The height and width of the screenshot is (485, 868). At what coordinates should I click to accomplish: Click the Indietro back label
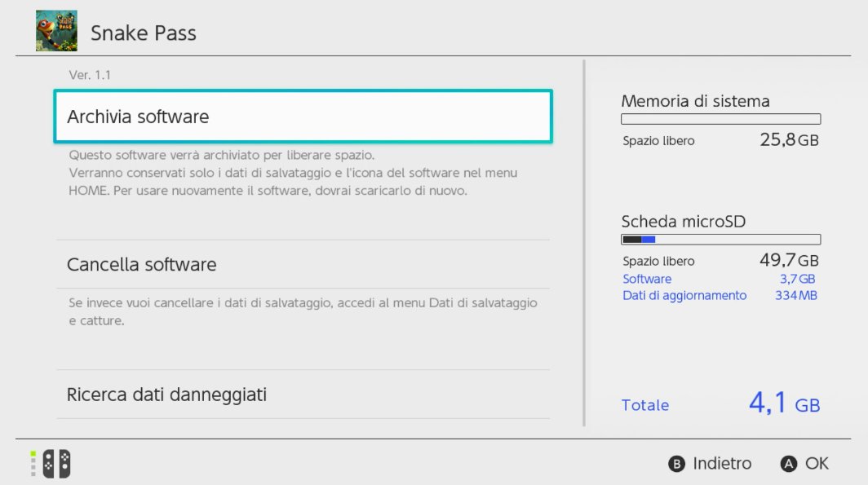pyautogui.click(x=721, y=464)
